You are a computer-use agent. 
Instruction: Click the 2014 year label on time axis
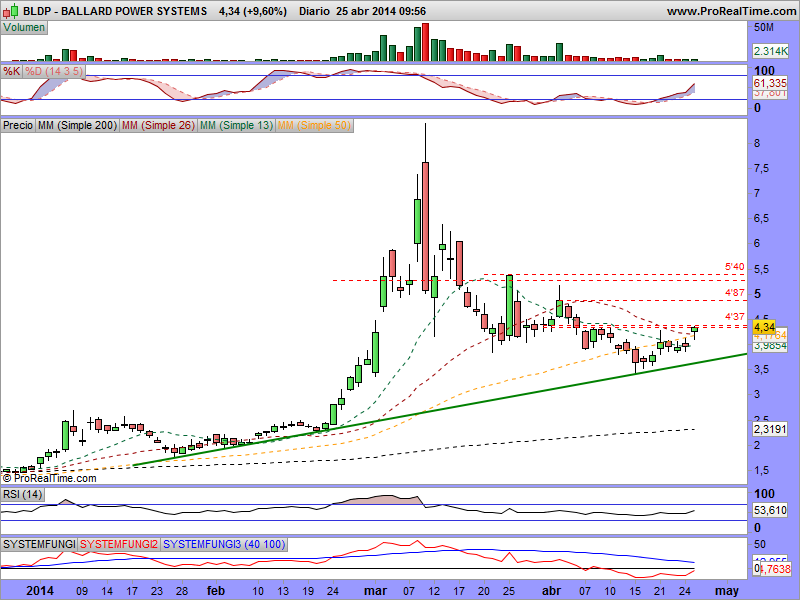point(40,591)
